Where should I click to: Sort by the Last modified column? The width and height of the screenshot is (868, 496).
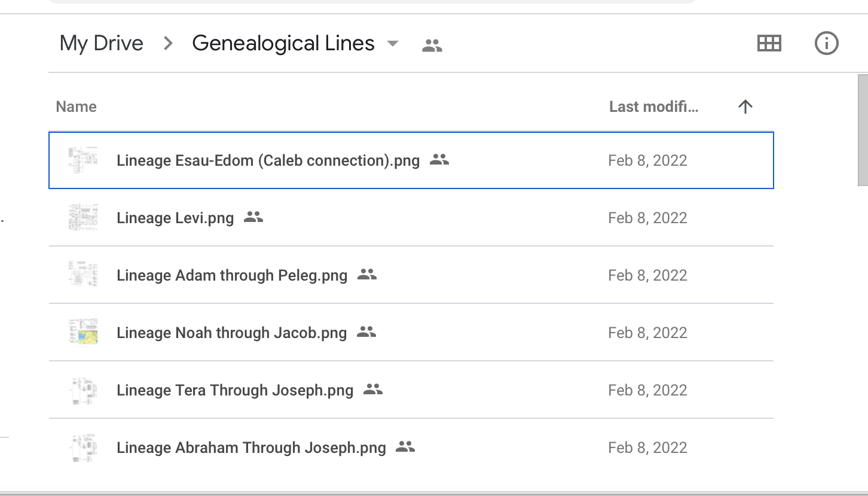[x=654, y=106]
